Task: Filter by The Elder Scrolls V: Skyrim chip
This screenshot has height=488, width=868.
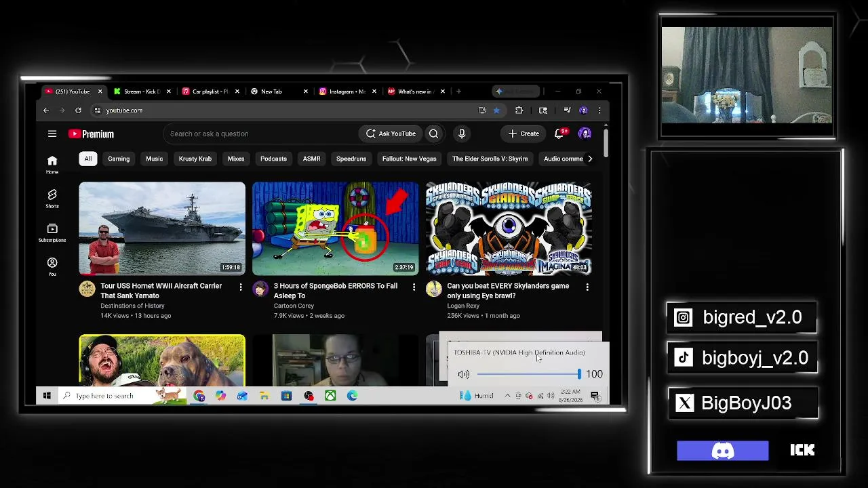Action: [490, 159]
